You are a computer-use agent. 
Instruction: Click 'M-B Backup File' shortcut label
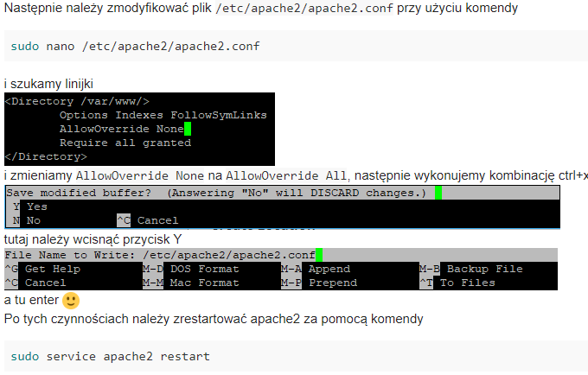471,269
